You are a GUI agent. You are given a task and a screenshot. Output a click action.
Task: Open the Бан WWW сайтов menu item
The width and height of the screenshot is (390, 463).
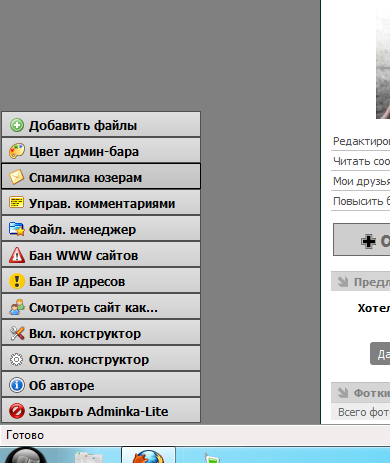point(101,255)
